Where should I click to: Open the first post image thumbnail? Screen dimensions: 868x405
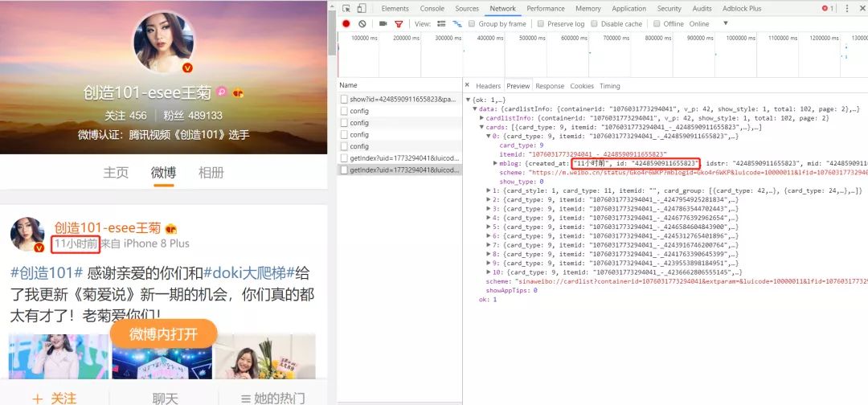point(59,356)
